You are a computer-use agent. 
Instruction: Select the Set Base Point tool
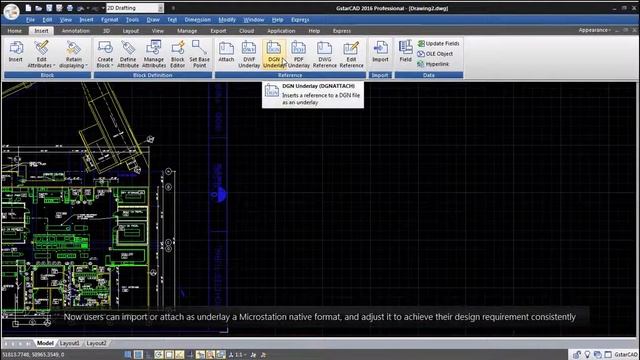click(200, 54)
